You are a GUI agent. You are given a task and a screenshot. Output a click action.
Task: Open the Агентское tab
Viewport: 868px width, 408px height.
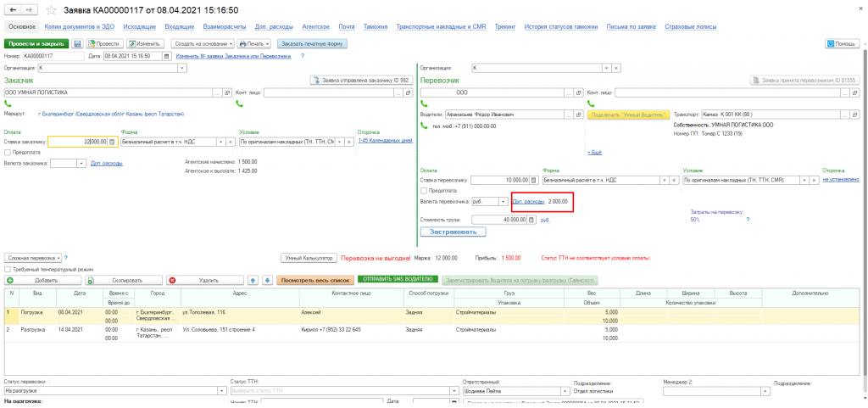click(316, 26)
